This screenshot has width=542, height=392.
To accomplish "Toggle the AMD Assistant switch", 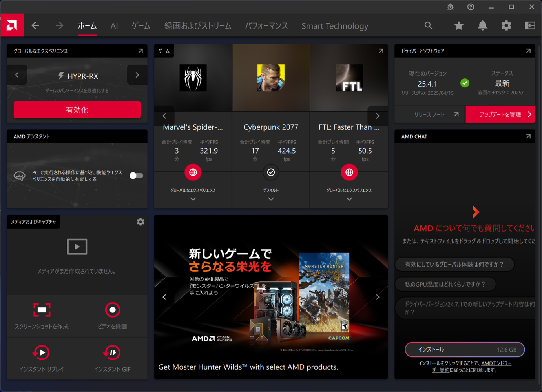I will click(136, 176).
